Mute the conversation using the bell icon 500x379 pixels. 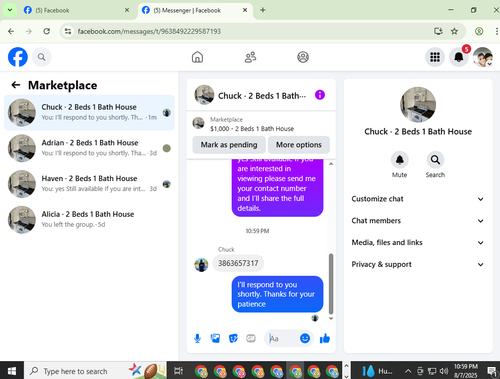[x=399, y=160]
